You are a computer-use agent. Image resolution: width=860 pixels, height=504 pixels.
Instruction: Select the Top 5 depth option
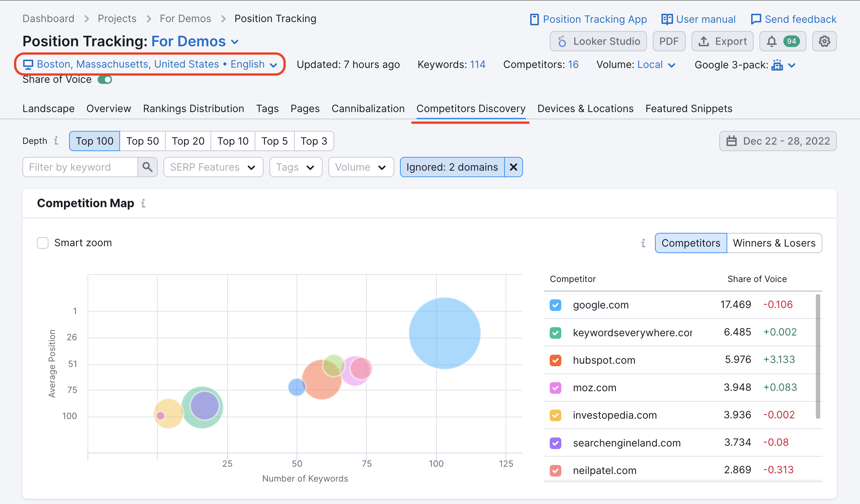point(274,141)
